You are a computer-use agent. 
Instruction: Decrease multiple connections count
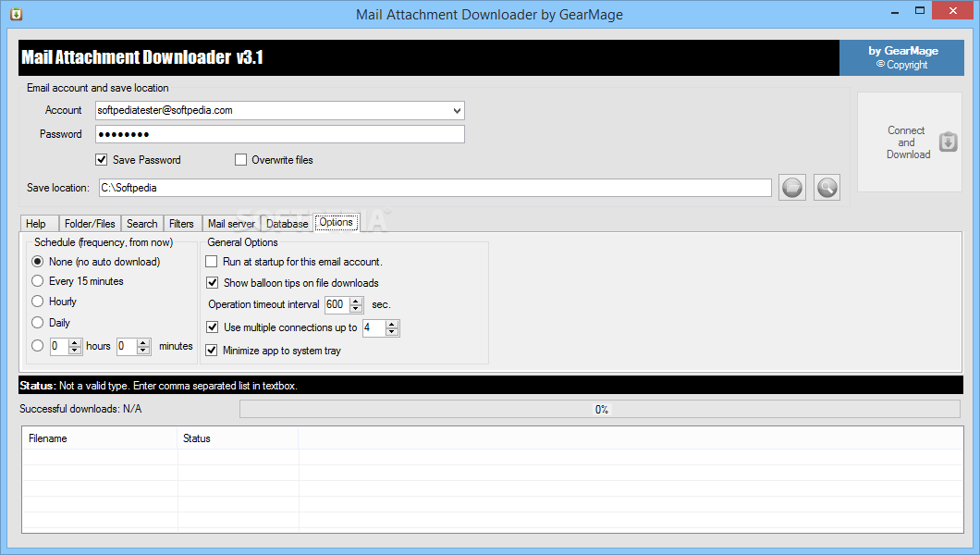[392, 332]
